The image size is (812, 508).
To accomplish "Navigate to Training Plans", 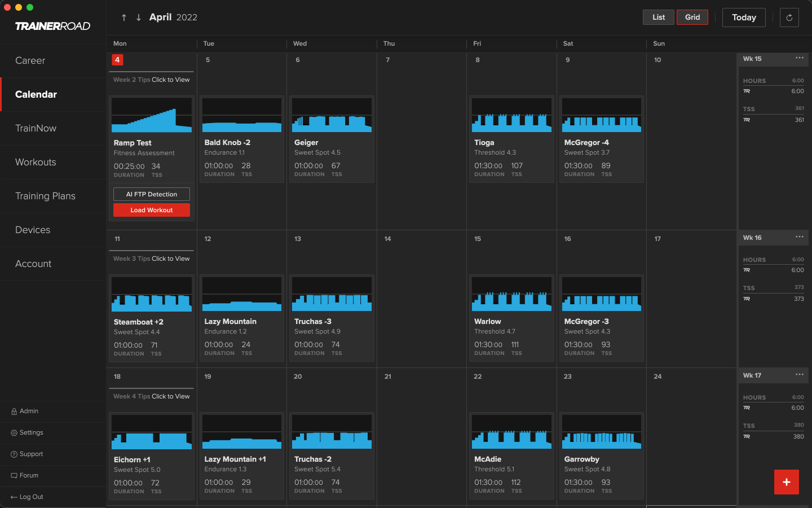I will [45, 196].
